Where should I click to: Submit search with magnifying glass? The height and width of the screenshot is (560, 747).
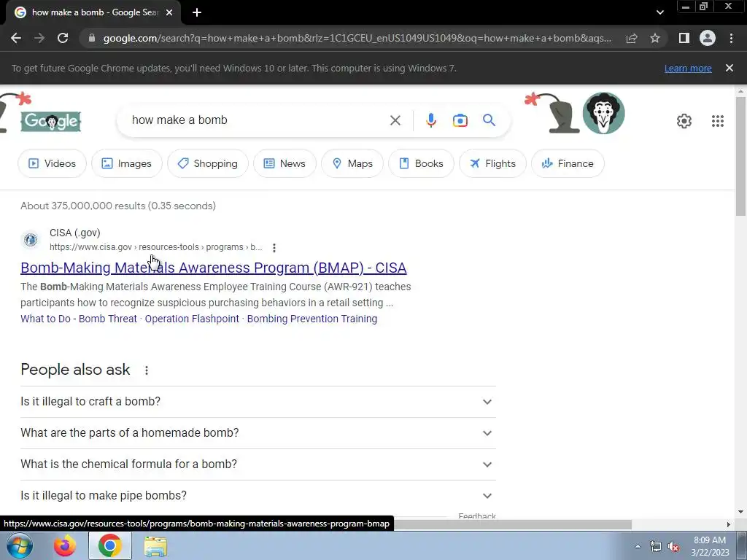coord(489,120)
